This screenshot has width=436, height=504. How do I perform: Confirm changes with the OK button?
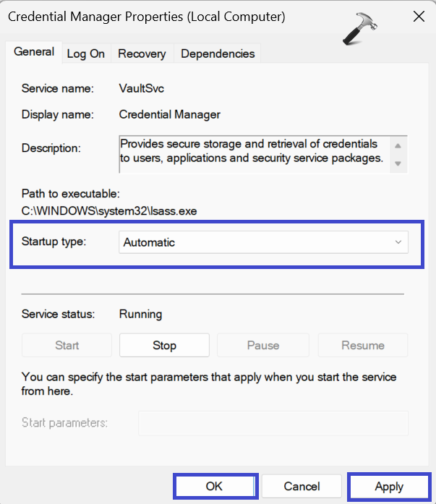tap(215, 486)
